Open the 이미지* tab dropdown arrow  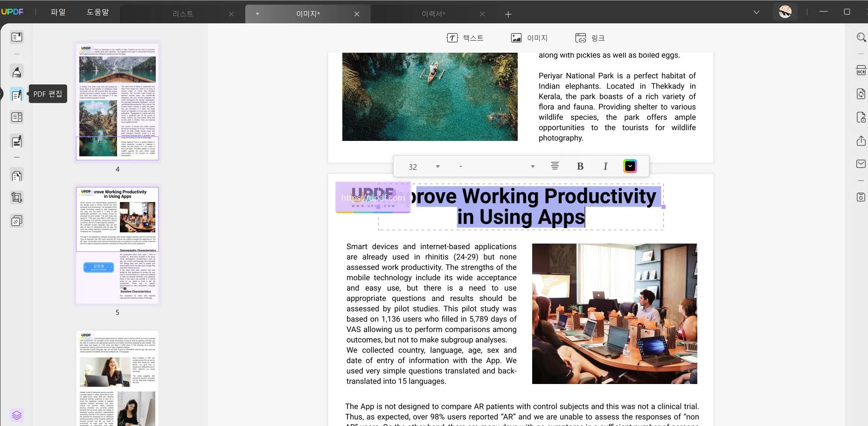click(257, 14)
